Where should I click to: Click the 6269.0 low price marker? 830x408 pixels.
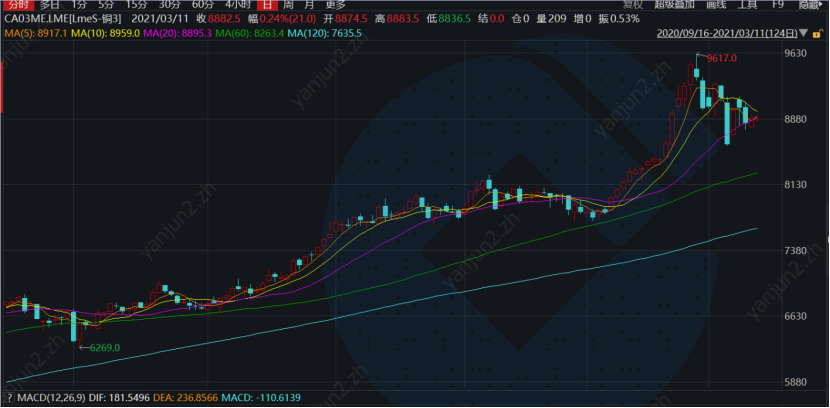coord(105,348)
